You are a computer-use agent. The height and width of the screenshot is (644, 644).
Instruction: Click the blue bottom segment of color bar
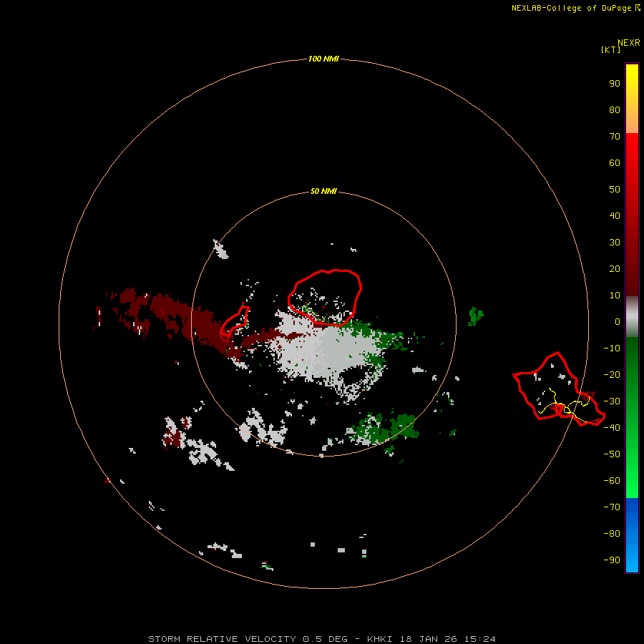click(x=632, y=535)
